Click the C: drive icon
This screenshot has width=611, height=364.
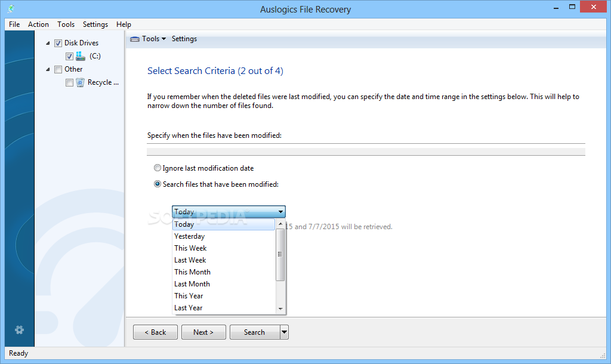pyautogui.click(x=81, y=56)
